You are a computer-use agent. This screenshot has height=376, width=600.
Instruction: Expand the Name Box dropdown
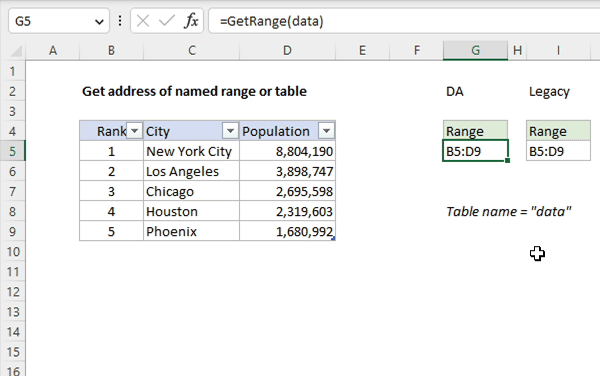[99, 22]
